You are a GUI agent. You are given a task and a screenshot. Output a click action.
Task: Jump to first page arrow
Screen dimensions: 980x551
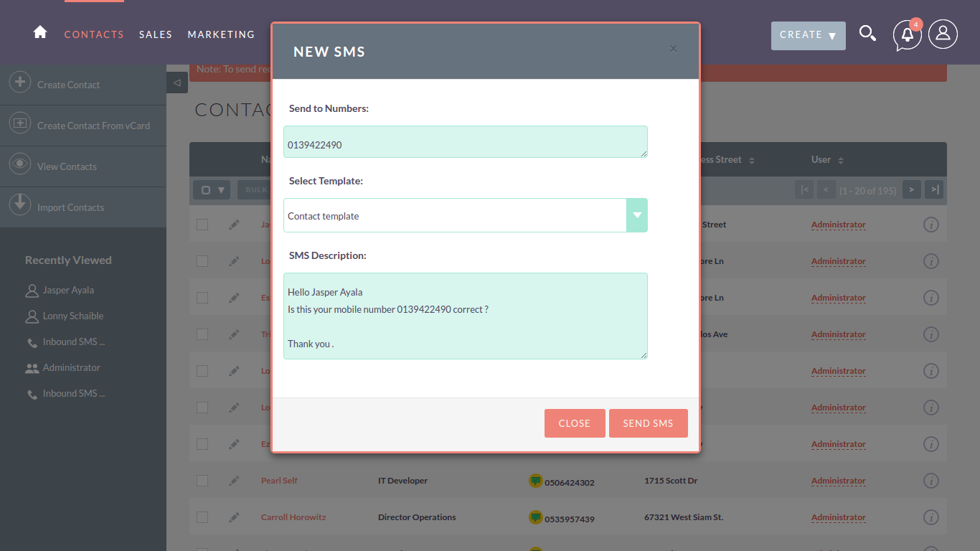[804, 189]
